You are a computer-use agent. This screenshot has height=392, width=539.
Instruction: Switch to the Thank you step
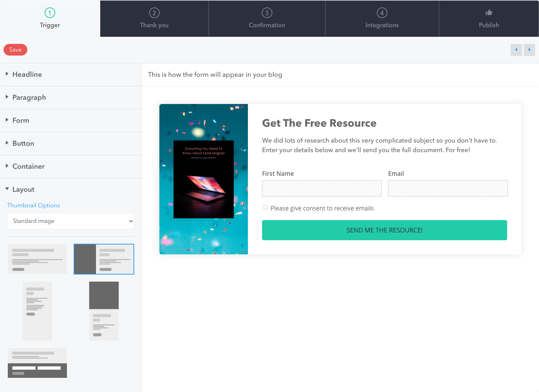(154, 18)
